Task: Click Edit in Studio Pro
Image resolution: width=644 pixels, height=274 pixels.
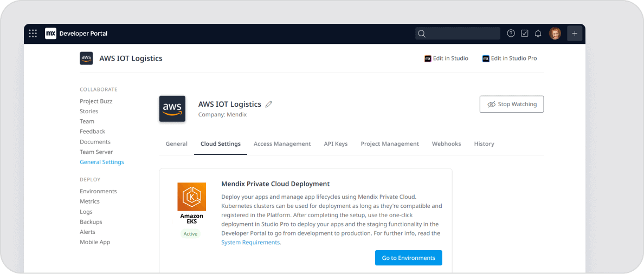Action: 510,58
